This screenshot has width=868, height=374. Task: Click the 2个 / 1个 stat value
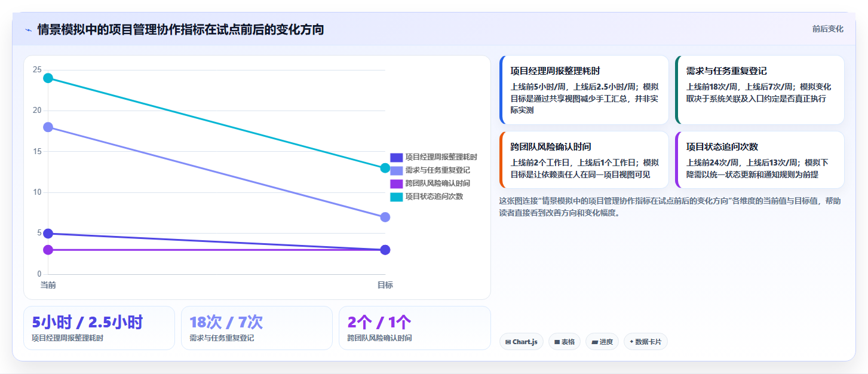379,323
